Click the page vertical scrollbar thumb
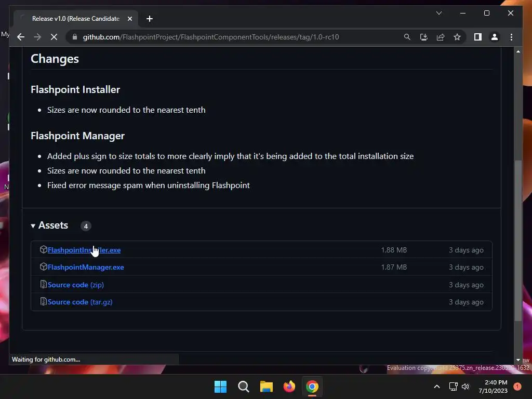This screenshot has width=532, height=399. pyautogui.click(x=518, y=240)
